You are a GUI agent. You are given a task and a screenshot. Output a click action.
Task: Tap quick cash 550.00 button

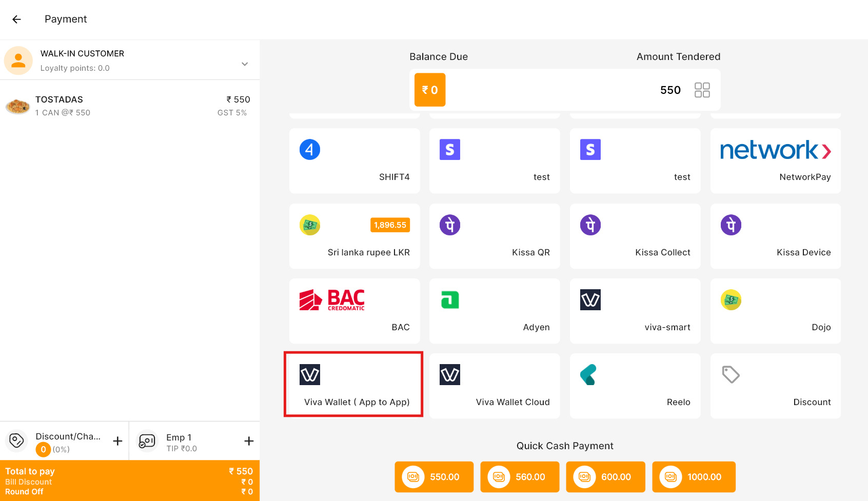[434, 477]
